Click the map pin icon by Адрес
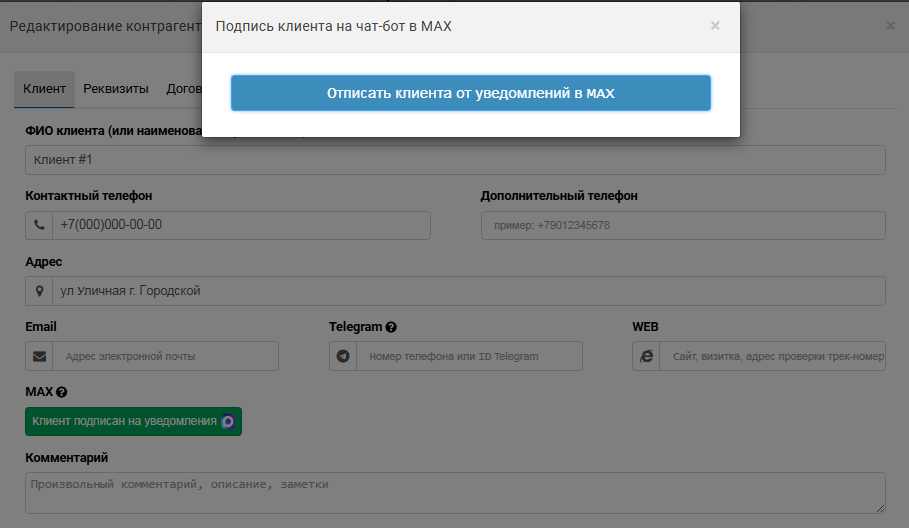Viewport: 909px width, 528px height. [39, 291]
